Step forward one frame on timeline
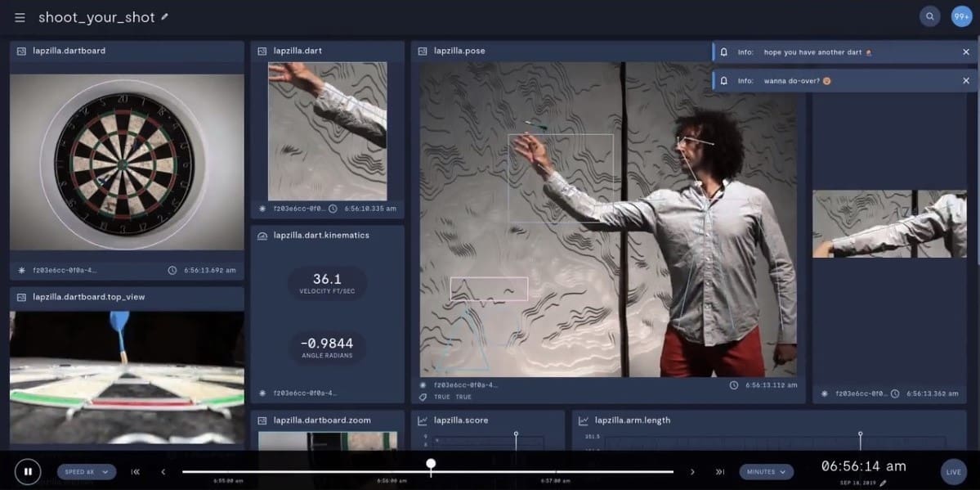 click(x=691, y=472)
